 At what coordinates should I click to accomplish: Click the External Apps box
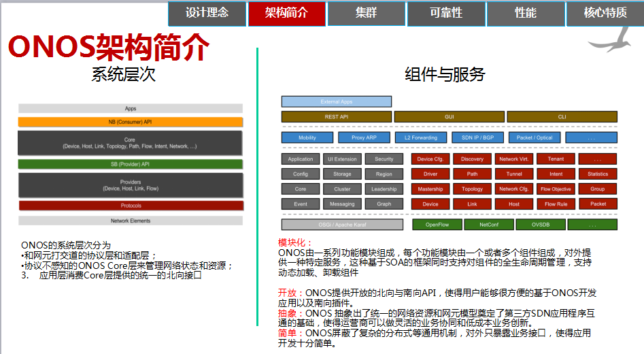click(337, 101)
